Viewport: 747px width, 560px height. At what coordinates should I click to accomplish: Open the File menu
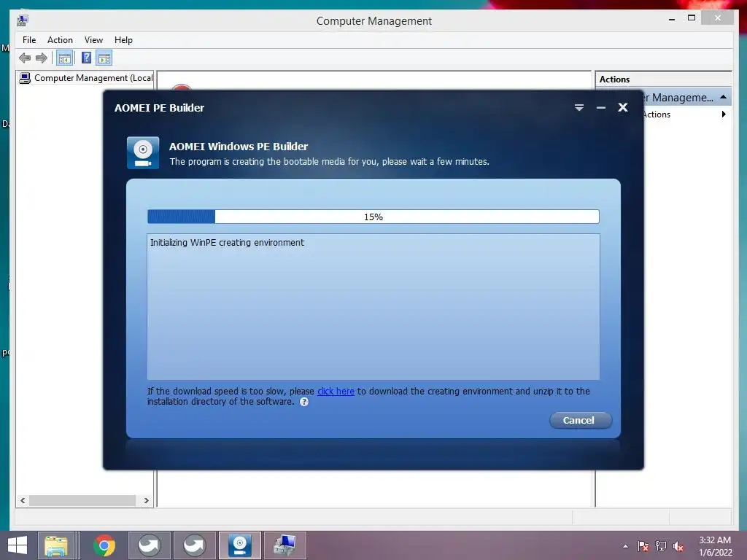click(x=29, y=40)
